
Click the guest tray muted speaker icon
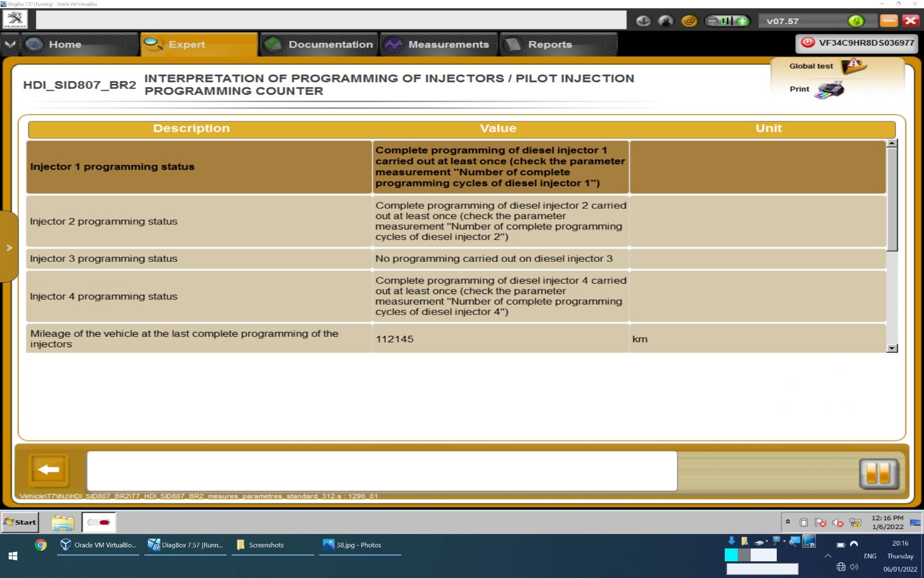[x=838, y=523]
